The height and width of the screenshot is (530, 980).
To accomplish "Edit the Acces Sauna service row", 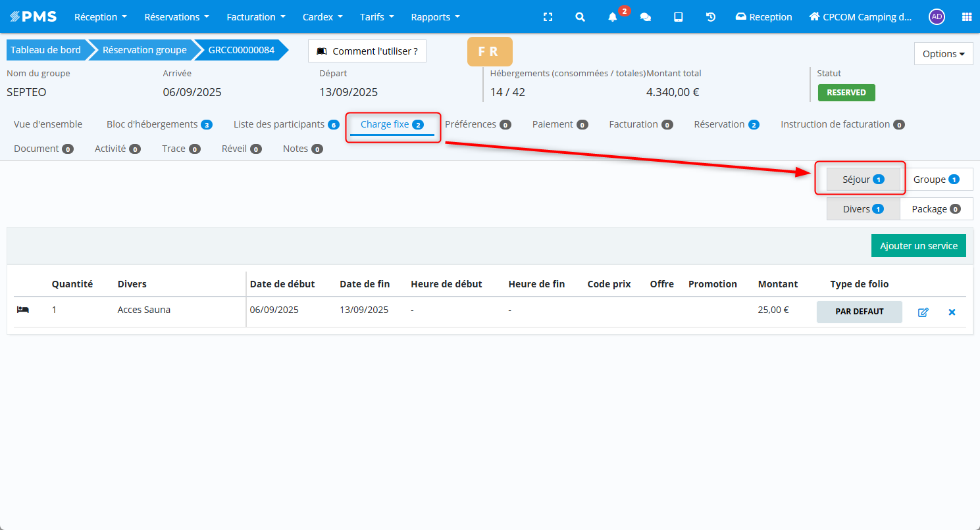I will 923,312.
